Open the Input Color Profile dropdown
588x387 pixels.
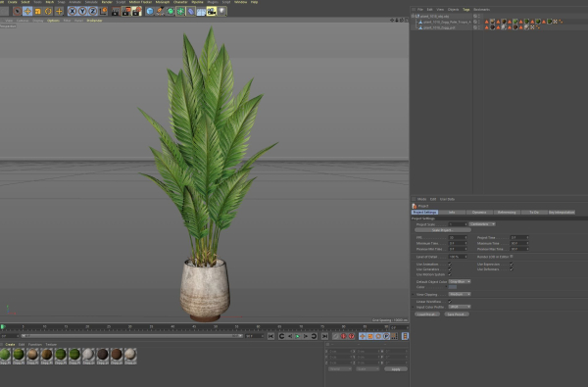pos(460,307)
